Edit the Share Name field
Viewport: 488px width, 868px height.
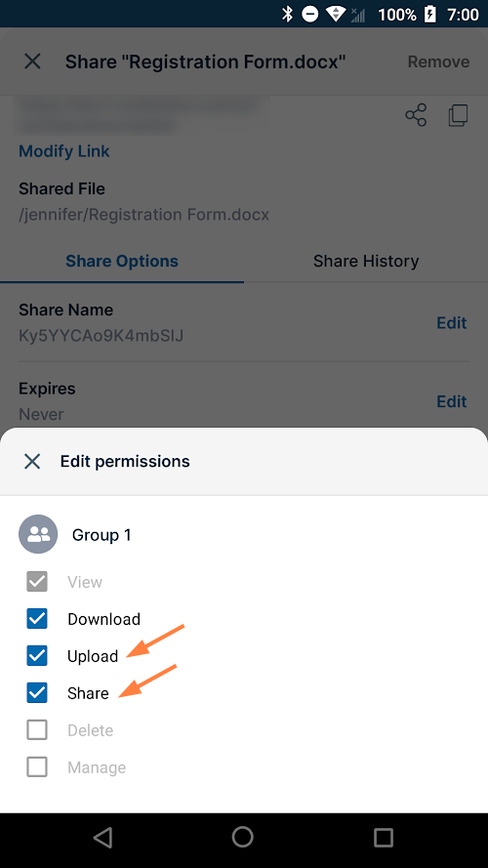point(452,323)
